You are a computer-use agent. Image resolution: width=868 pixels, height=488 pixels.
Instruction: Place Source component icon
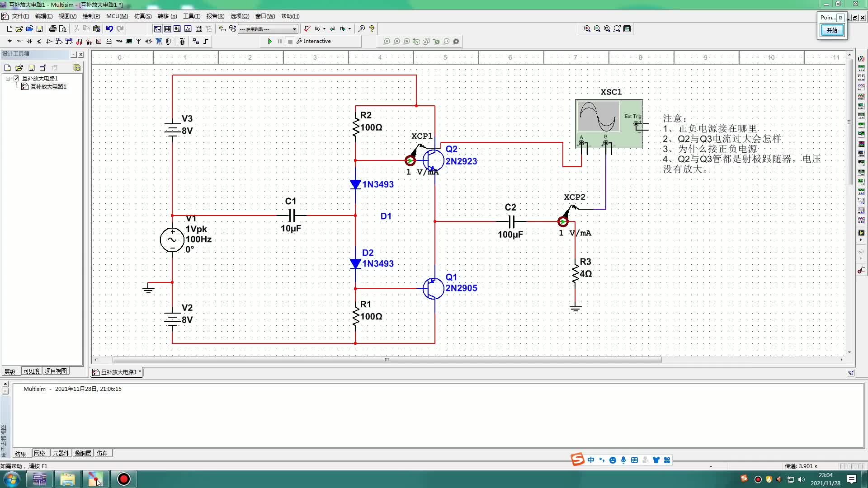click(9, 41)
